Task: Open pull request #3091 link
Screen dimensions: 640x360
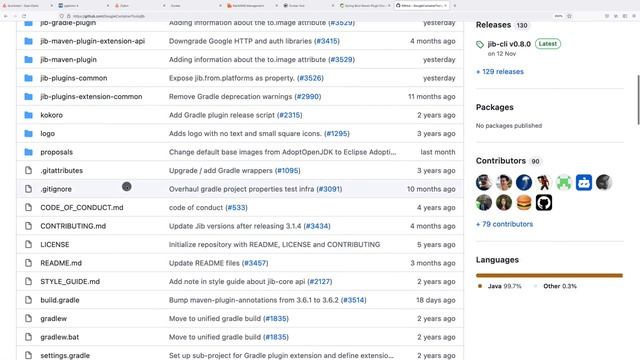Action: pyautogui.click(x=329, y=189)
